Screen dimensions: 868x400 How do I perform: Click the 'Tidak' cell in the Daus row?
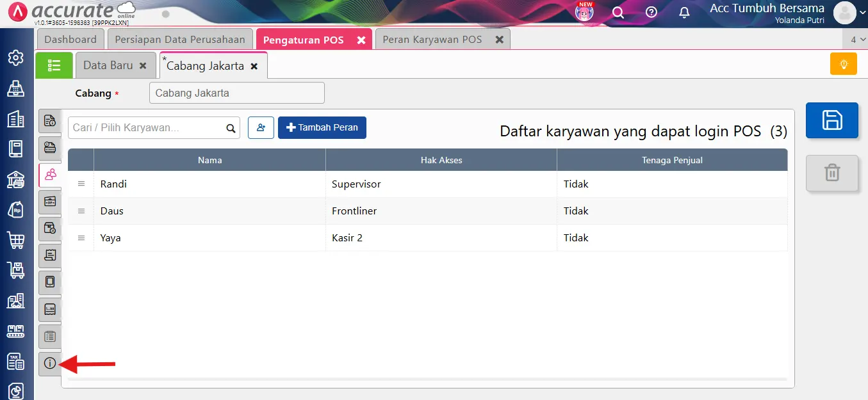click(672, 211)
